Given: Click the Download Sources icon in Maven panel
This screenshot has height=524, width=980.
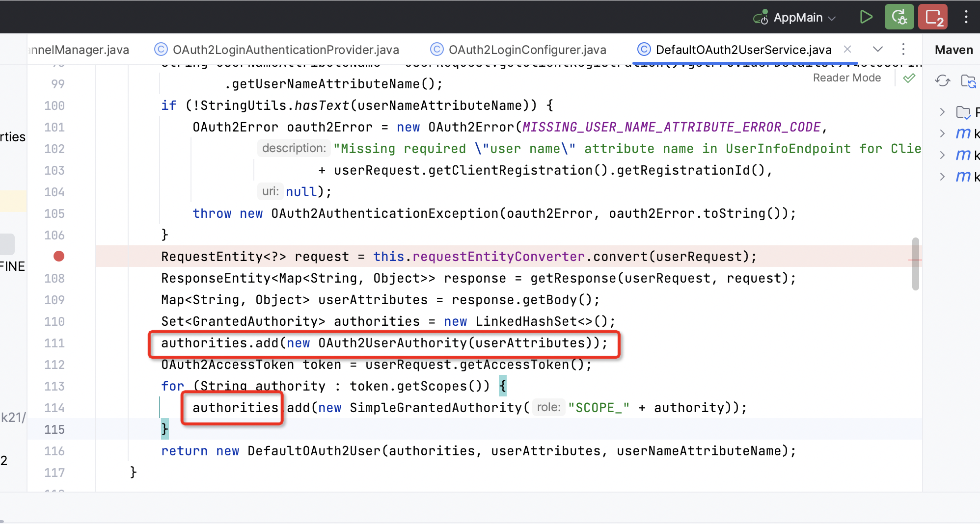Looking at the screenshot, I should (970, 81).
